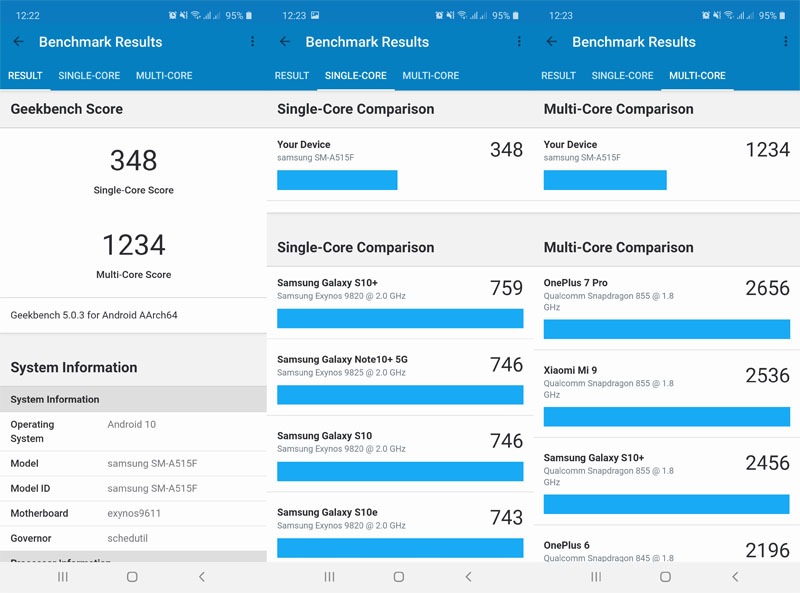This screenshot has width=800, height=593.
Task: Tap the 743 single-core score
Action: click(x=507, y=517)
